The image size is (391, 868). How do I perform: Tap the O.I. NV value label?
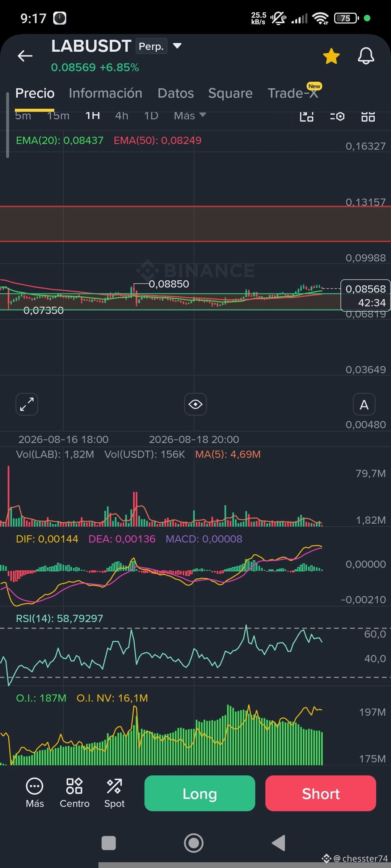112,698
